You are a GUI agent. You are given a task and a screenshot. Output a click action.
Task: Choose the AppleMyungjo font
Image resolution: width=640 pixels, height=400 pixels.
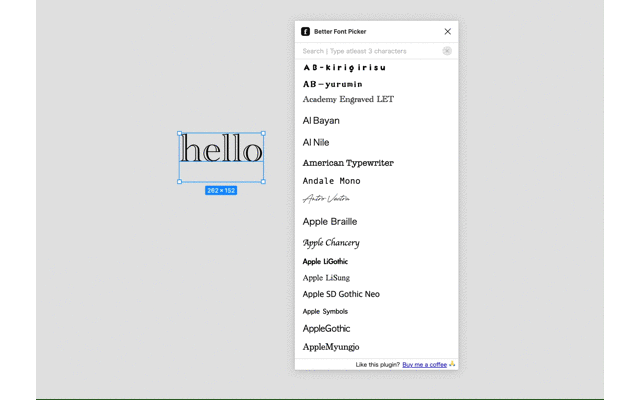pyautogui.click(x=331, y=347)
